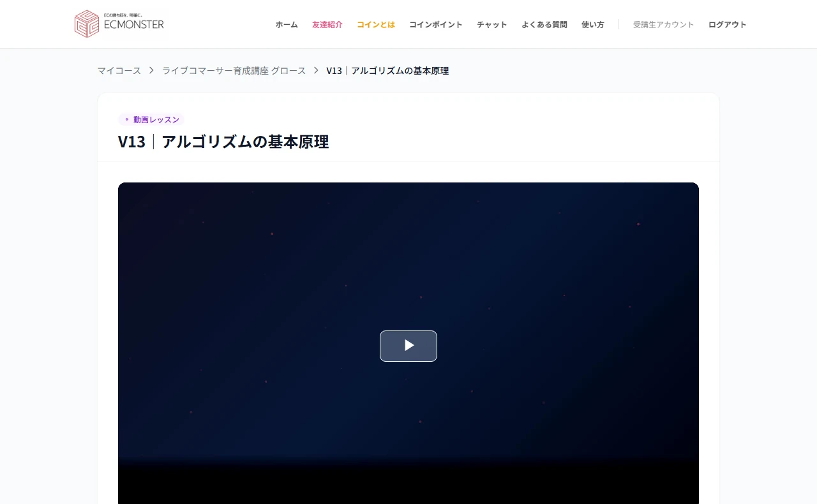This screenshot has height=504, width=817.
Task: Click the current V13 breadcrumb text
Action: point(387,71)
